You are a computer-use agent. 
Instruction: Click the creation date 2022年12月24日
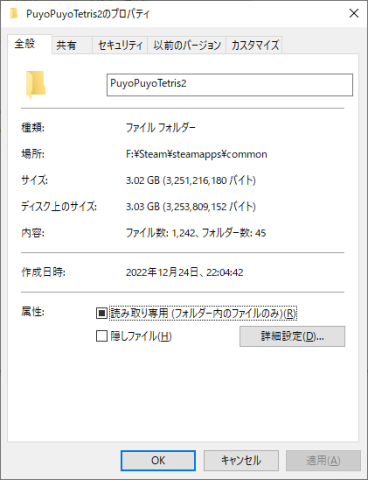click(x=162, y=272)
